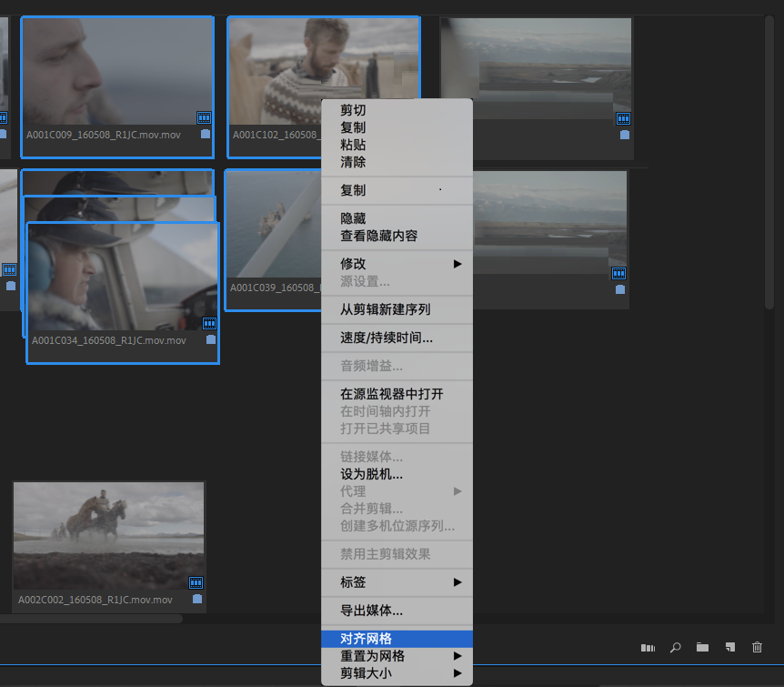784x687 pixels.
Task: Select 查看隐藏内容 menu entry
Action: 397,236
